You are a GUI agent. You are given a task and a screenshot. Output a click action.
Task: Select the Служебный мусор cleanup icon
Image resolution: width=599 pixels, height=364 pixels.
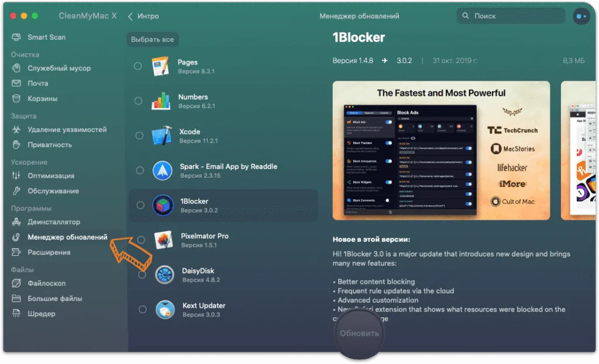[x=16, y=68]
